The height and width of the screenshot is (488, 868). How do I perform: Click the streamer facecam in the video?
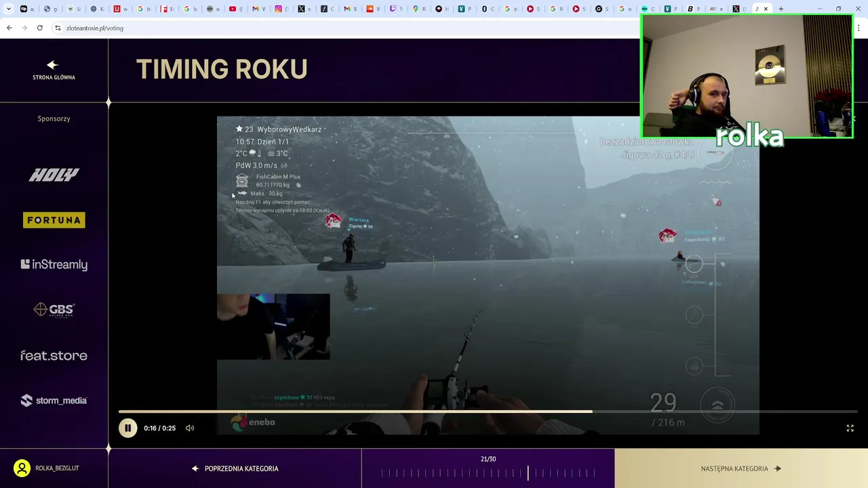tap(273, 327)
